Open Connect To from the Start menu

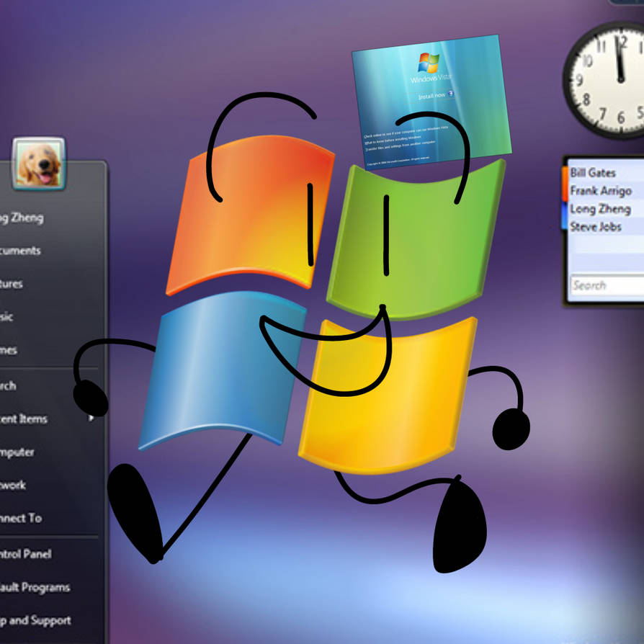[21, 518]
